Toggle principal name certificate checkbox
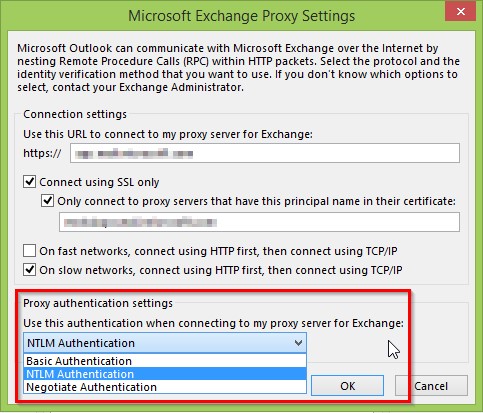Viewport: 483px width, 413px height. click(47, 201)
